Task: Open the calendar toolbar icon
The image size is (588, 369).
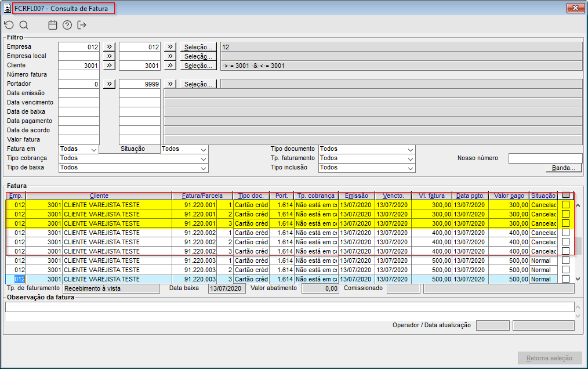Action: point(53,25)
